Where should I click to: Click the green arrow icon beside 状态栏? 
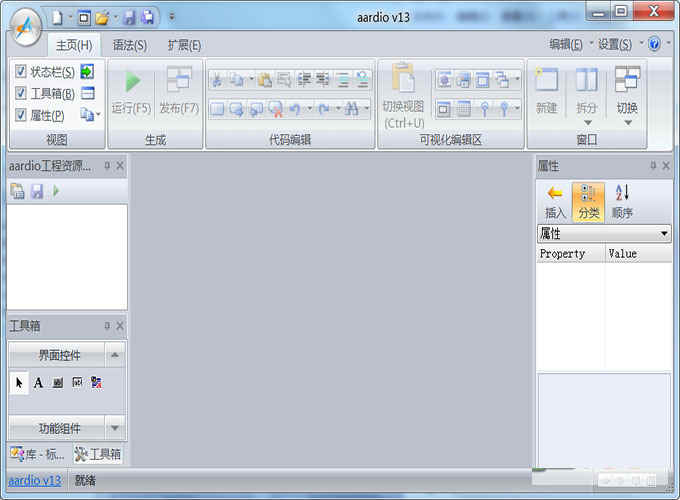click(87, 71)
